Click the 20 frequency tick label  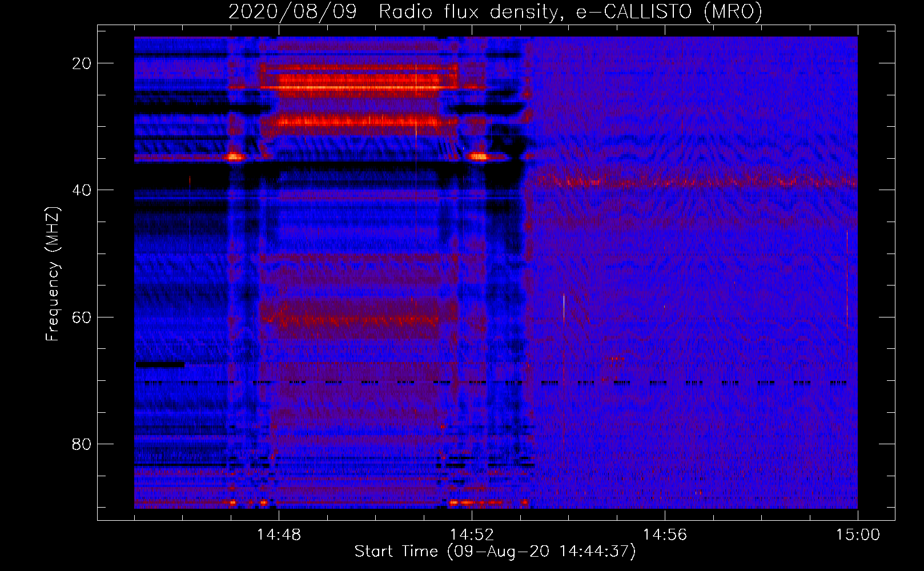tap(82, 63)
